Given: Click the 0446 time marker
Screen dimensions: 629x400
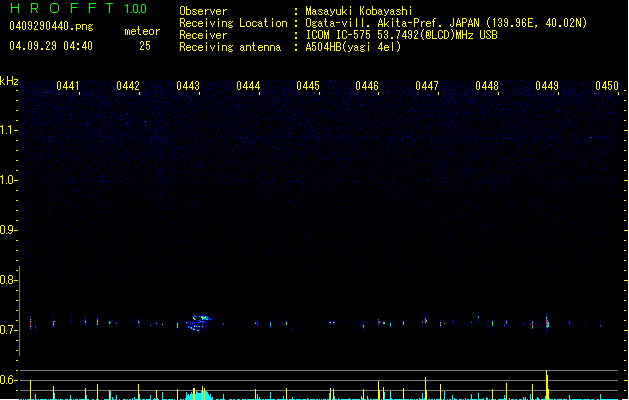Looking at the screenshot, I should [x=367, y=86].
